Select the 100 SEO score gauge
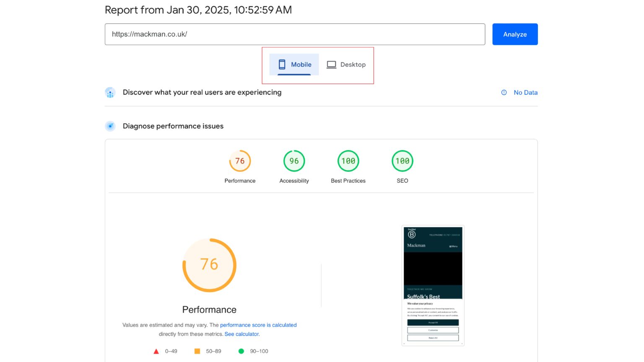Screen dimensions: 644x362 402,160
